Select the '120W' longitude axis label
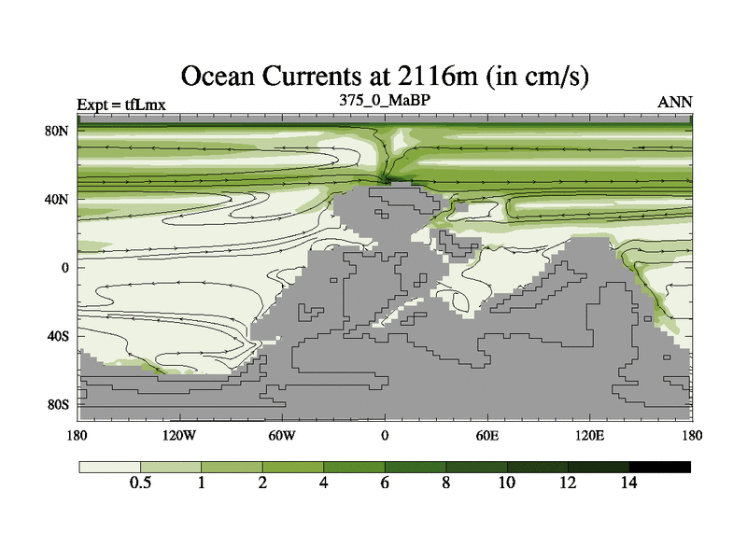The height and width of the screenshot is (560, 747). point(179,435)
